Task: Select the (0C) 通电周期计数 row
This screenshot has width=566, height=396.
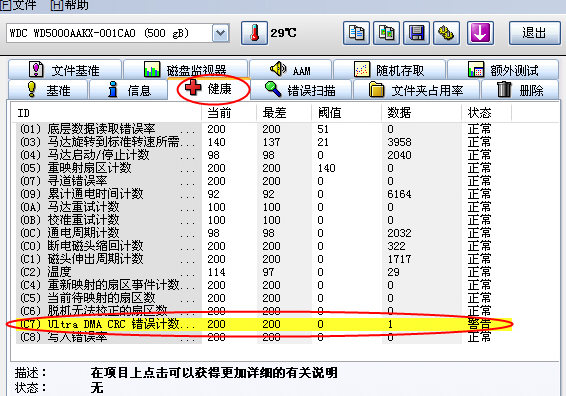Action: 264,233
